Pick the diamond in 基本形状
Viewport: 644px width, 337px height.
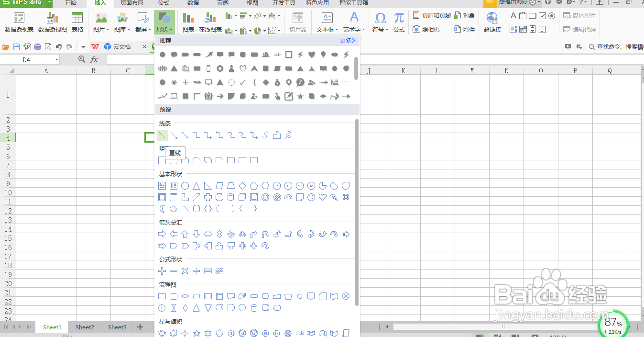click(242, 186)
